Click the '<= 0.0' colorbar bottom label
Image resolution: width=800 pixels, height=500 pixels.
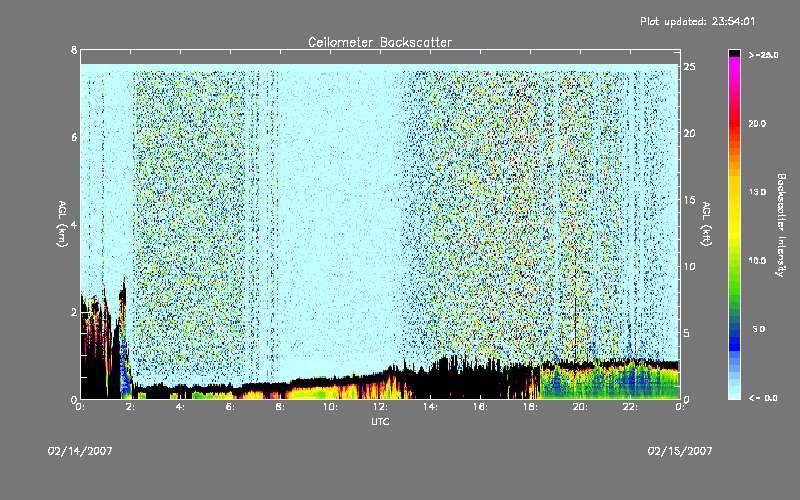763,398
